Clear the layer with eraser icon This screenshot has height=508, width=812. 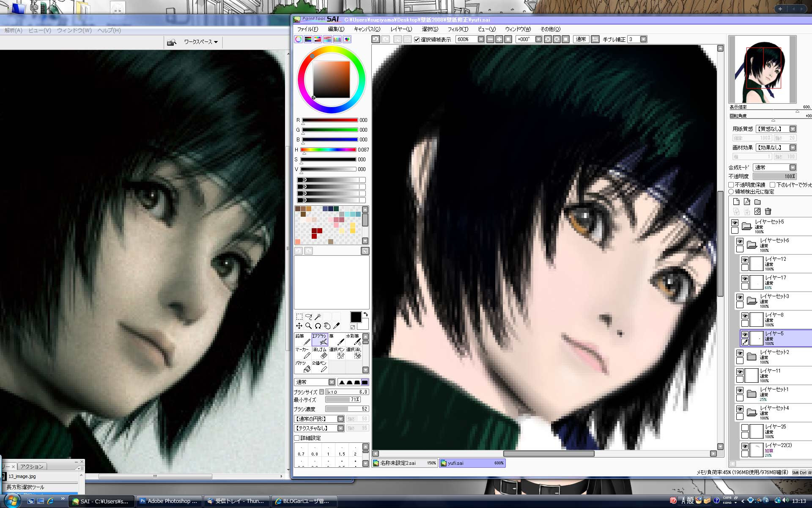pyautogui.click(x=757, y=211)
